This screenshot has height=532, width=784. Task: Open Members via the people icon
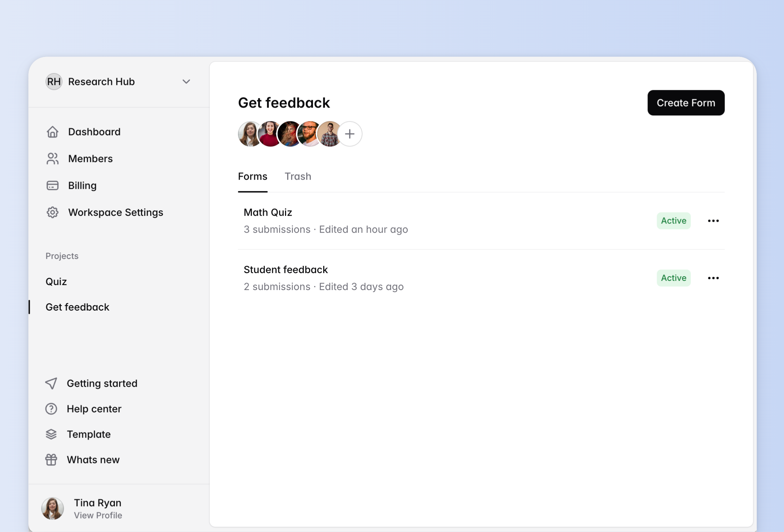click(x=52, y=158)
